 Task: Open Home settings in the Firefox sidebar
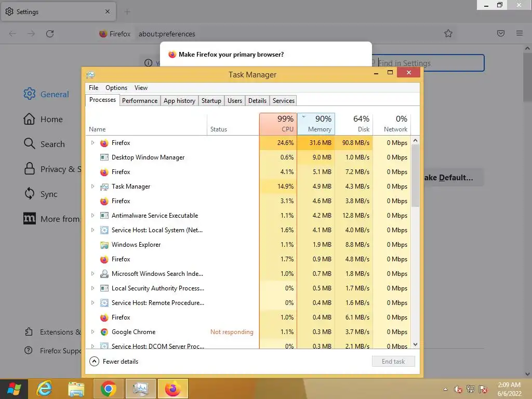[43, 119]
